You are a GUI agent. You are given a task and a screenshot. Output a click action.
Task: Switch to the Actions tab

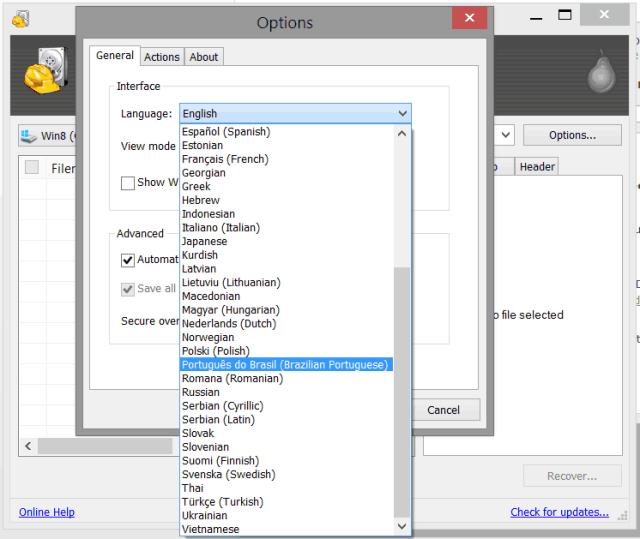click(x=162, y=57)
